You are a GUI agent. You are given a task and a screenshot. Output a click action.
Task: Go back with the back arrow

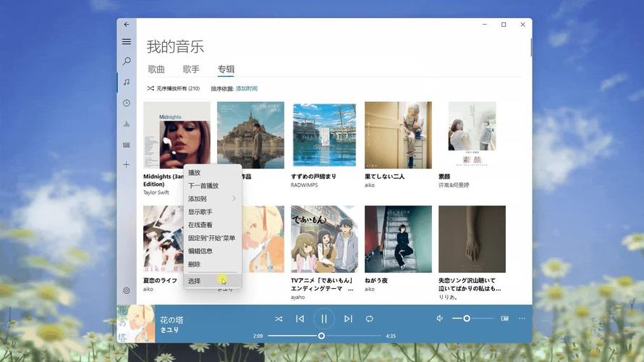(x=127, y=25)
